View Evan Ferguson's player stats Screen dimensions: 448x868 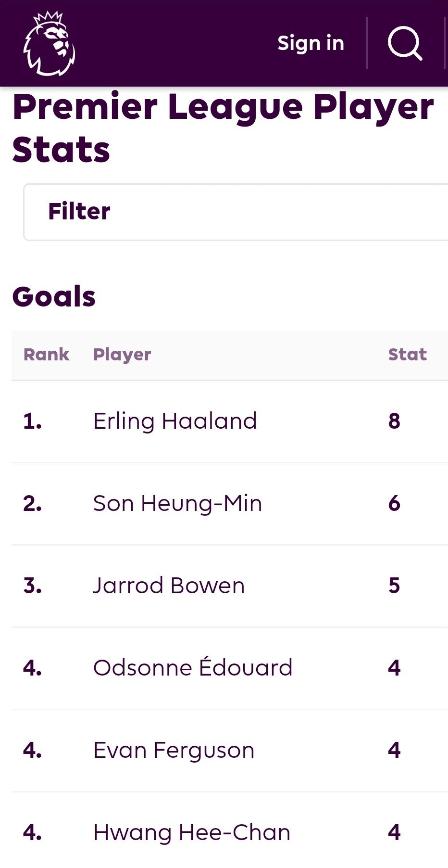point(174,750)
